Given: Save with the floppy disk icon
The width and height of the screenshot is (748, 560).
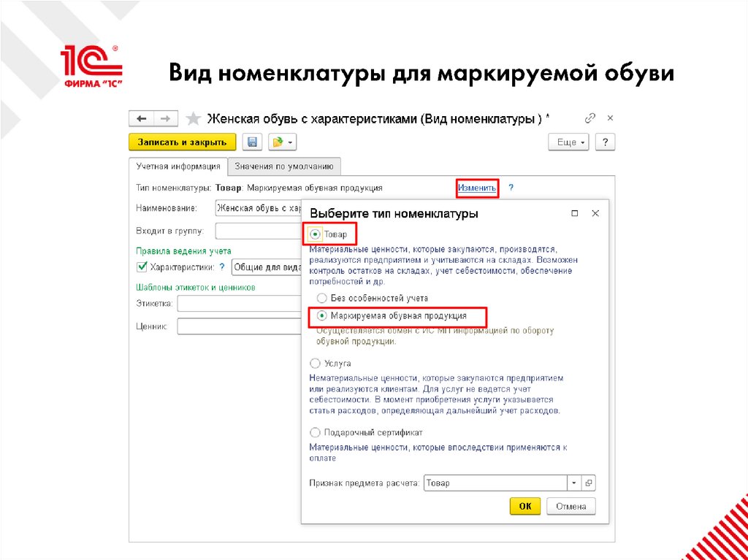Looking at the screenshot, I should (253, 142).
